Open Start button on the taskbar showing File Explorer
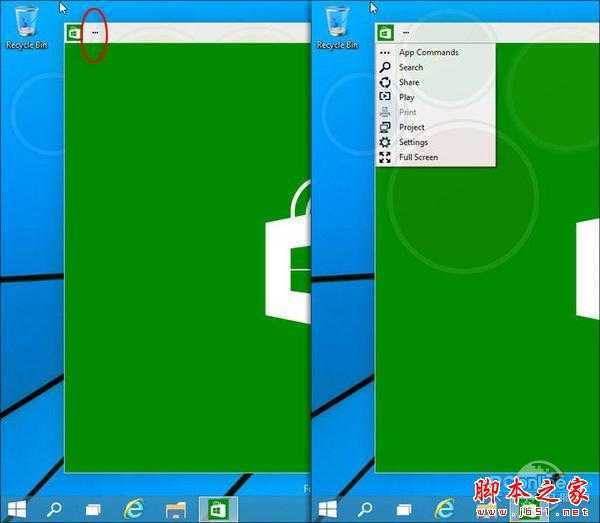 17,509
